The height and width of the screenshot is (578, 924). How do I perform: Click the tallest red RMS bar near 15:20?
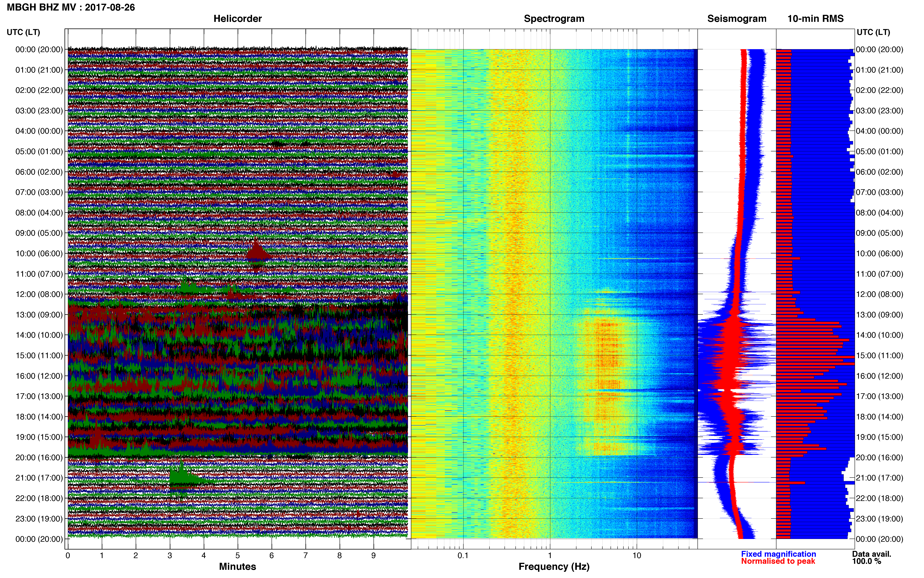[x=815, y=364]
